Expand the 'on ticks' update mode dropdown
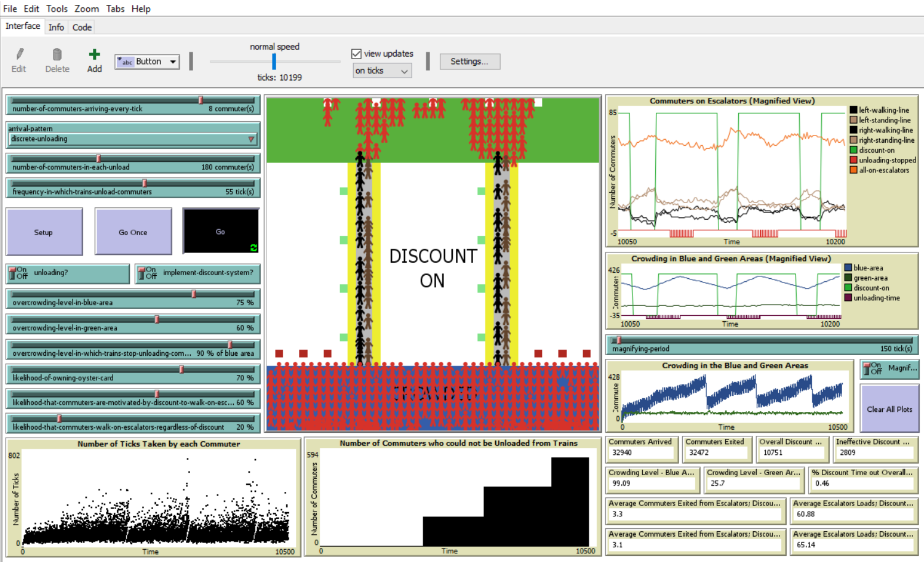The image size is (924, 562). coord(382,71)
